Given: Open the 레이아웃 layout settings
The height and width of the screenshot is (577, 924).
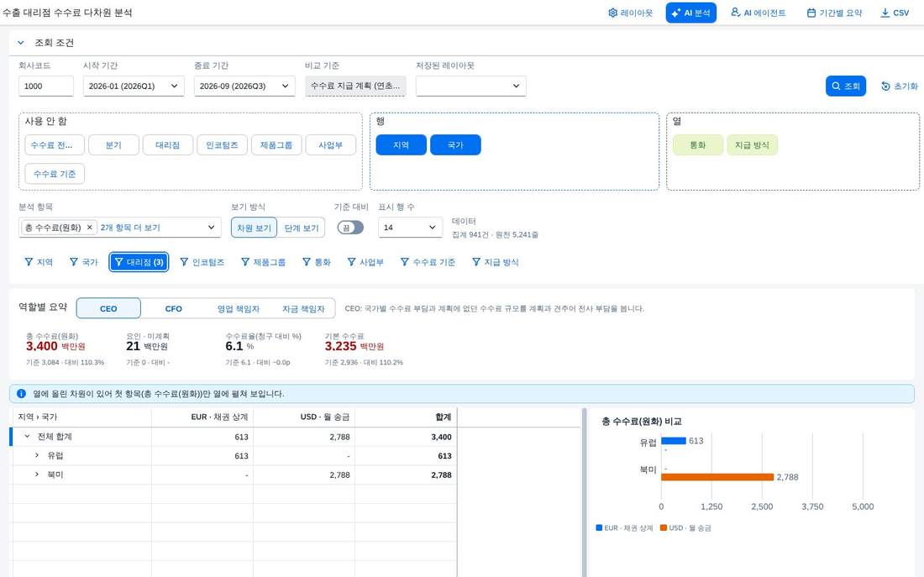Looking at the screenshot, I should click(x=630, y=13).
